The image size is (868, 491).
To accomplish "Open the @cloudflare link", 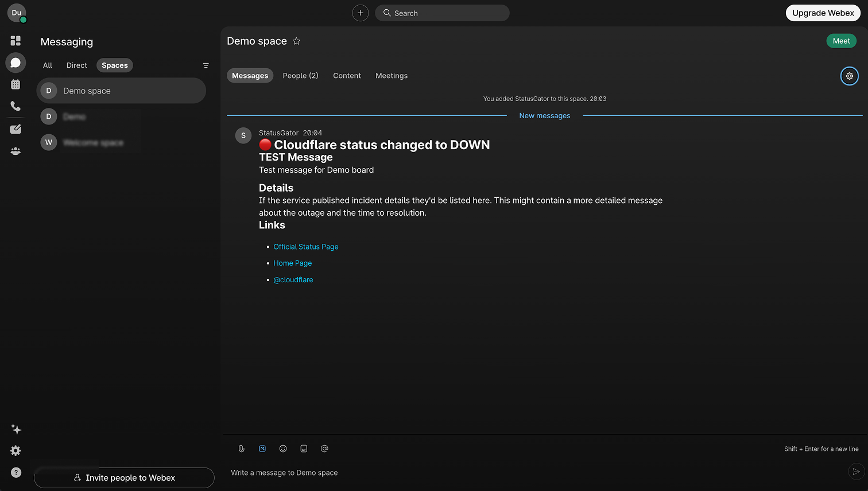I will pyautogui.click(x=293, y=280).
